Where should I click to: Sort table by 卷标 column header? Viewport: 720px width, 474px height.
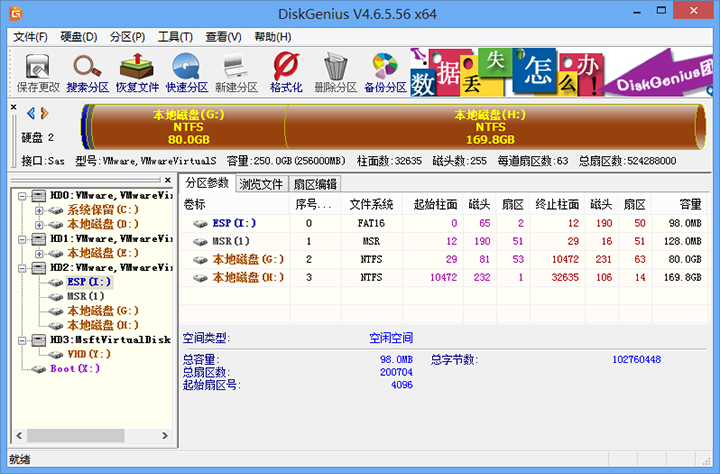235,204
